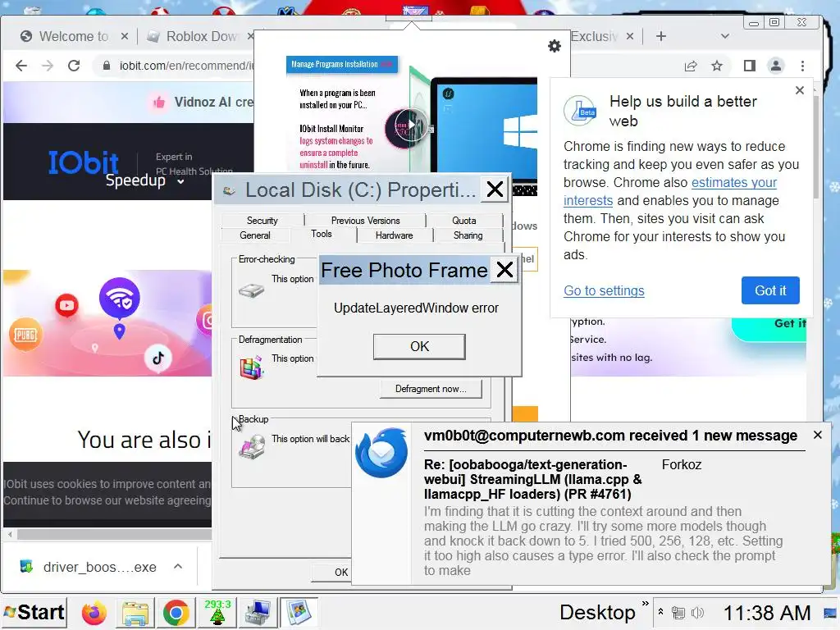Close the Thunderbird new message notification
Image resolution: width=840 pixels, height=630 pixels.
point(818,435)
